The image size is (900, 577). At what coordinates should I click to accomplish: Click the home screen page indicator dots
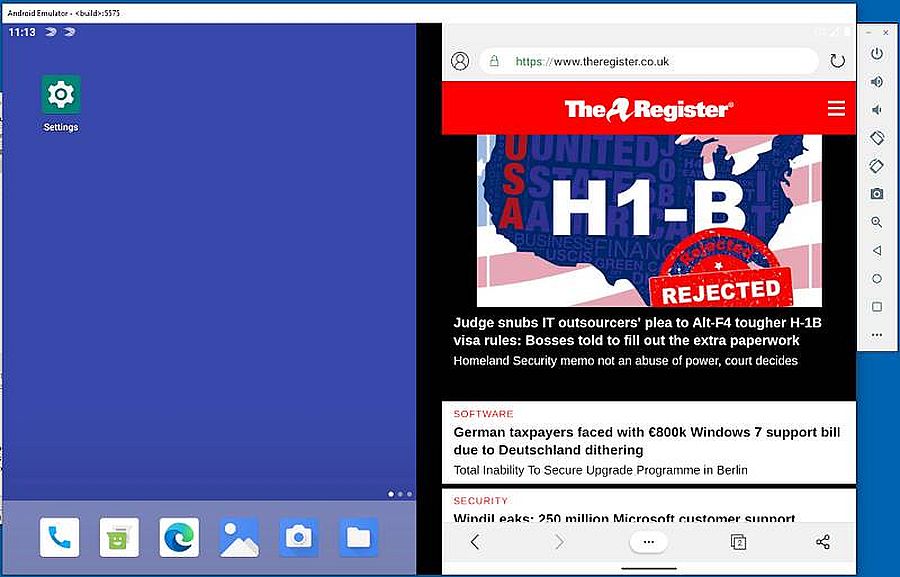tap(400, 494)
